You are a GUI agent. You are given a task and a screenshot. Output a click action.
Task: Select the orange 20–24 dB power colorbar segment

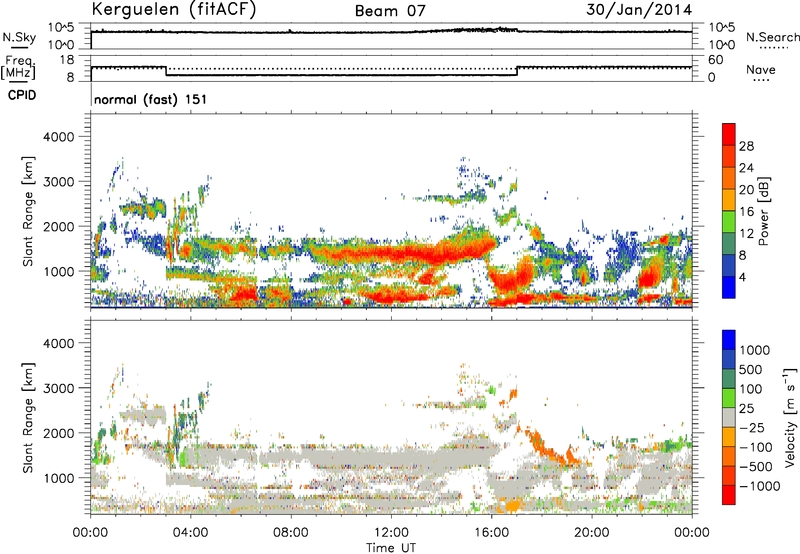tap(729, 178)
